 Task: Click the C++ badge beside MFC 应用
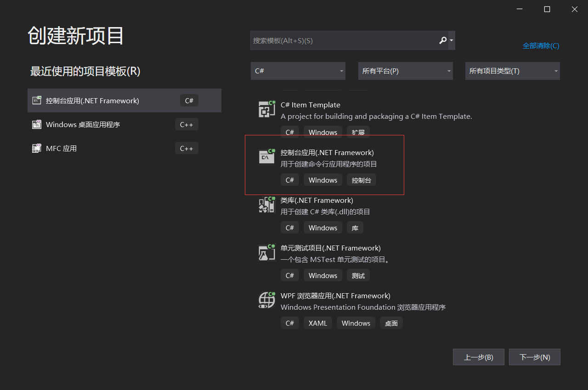187,148
